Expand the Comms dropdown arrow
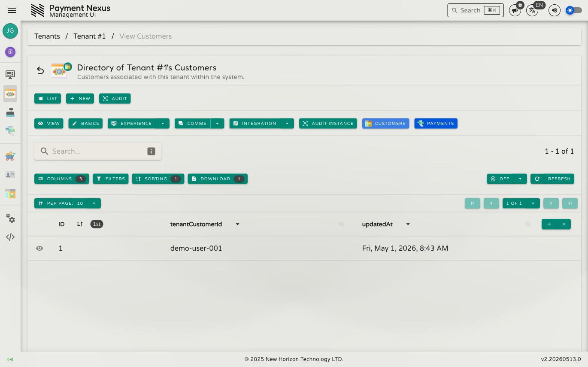Screen dimensions: 588x367 (217, 123)
